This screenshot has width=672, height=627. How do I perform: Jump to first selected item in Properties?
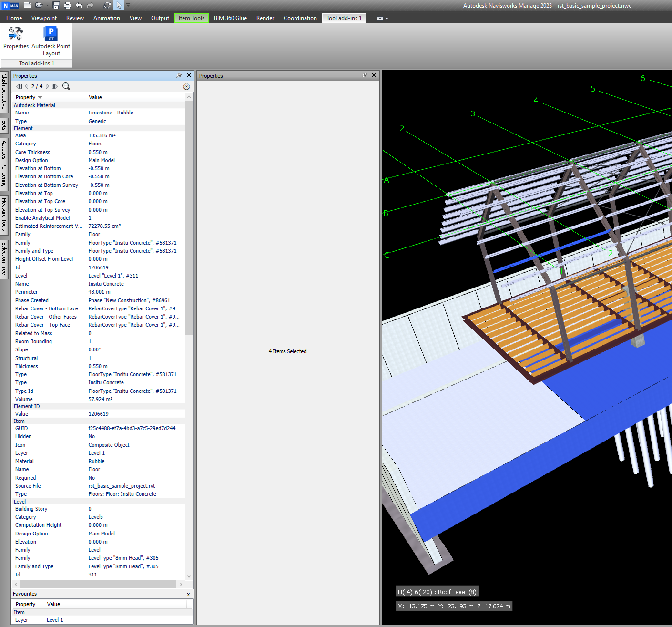point(19,86)
